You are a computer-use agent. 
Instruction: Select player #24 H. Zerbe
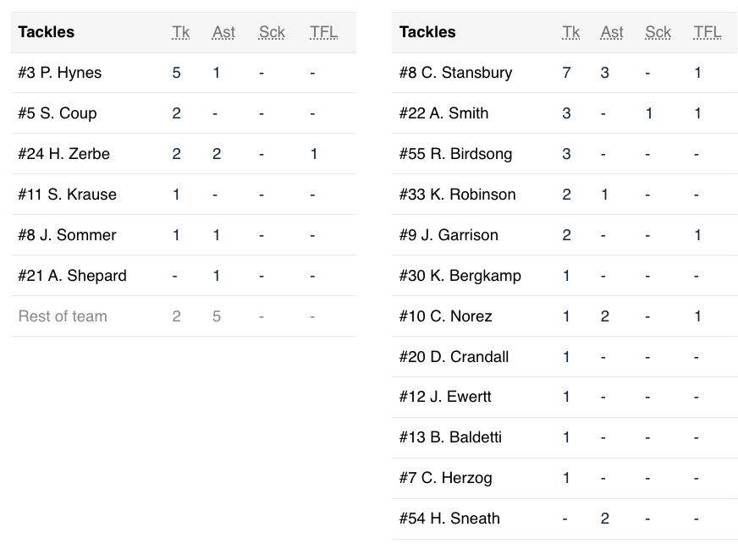coord(64,154)
